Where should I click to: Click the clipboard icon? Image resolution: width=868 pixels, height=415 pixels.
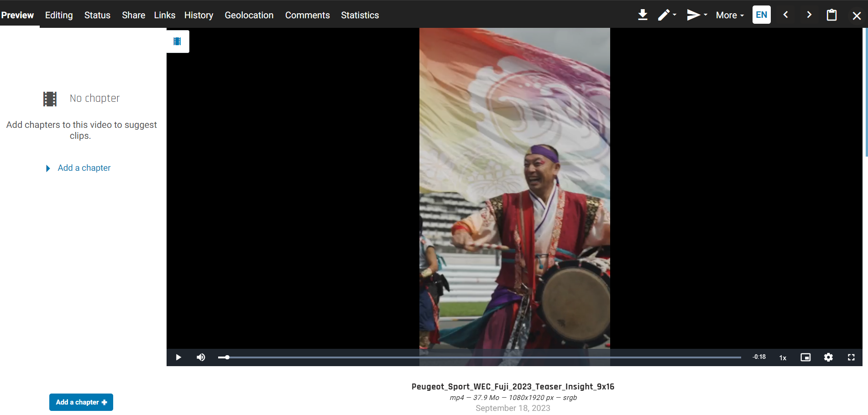click(x=831, y=15)
